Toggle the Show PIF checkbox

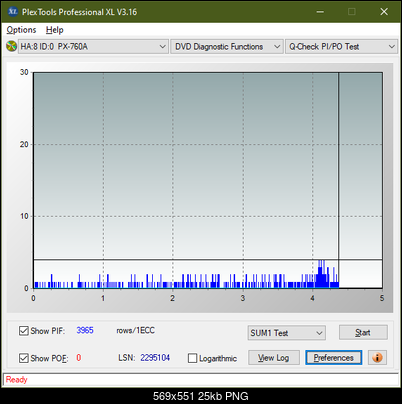(23, 331)
